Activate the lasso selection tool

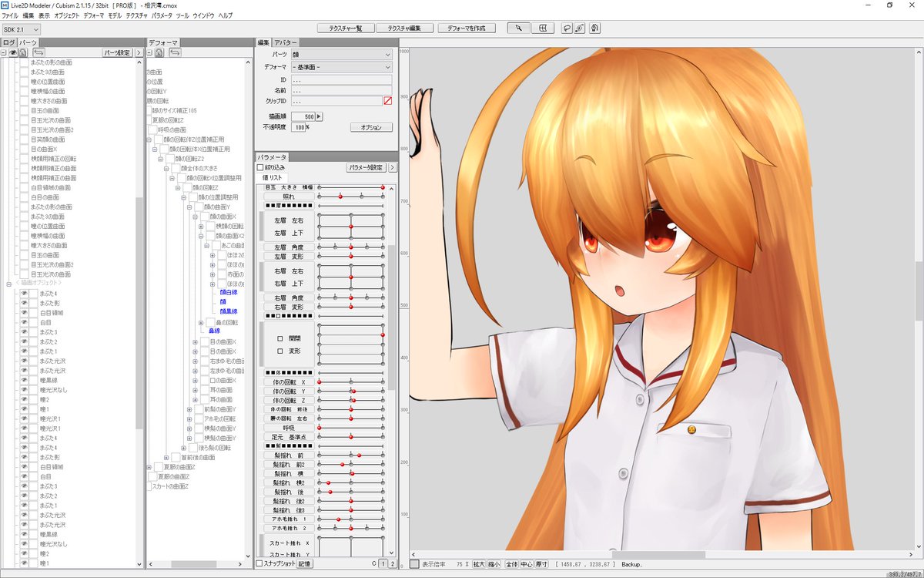pyautogui.click(x=567, y=28)
